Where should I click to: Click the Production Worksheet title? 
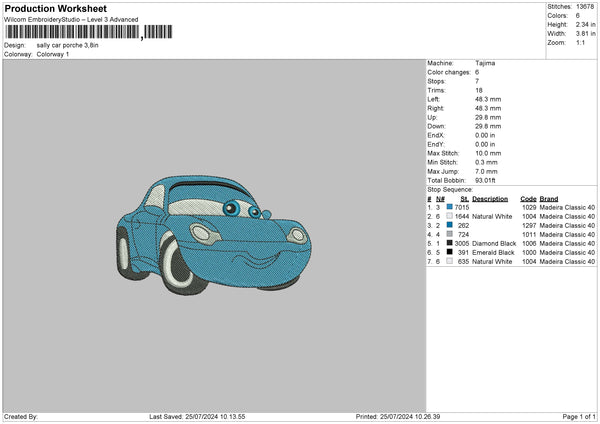55,9
